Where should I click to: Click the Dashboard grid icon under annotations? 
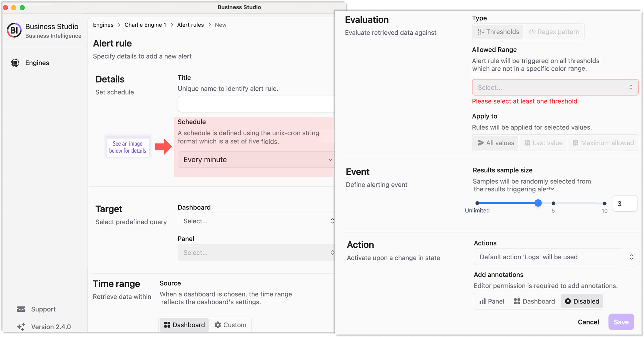(517, 301)
